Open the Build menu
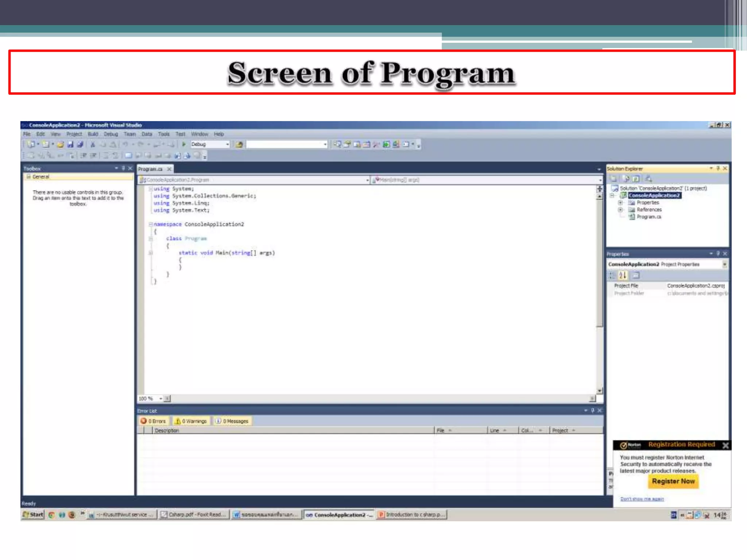The image size is (747, 560). pos(93,134)
